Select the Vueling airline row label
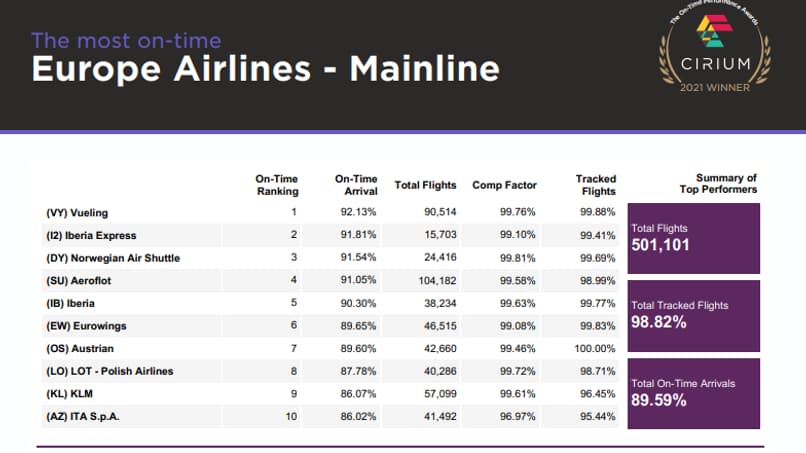 (x=77, y=213)
